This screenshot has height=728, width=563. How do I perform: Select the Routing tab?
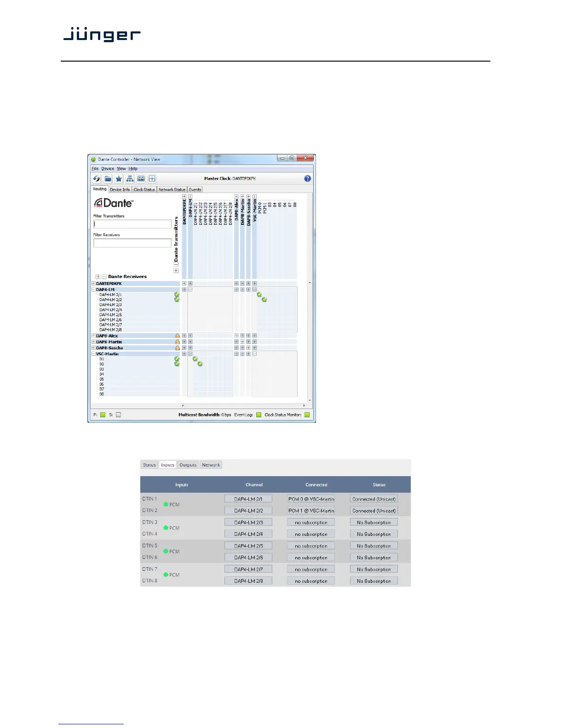[100, 189]
